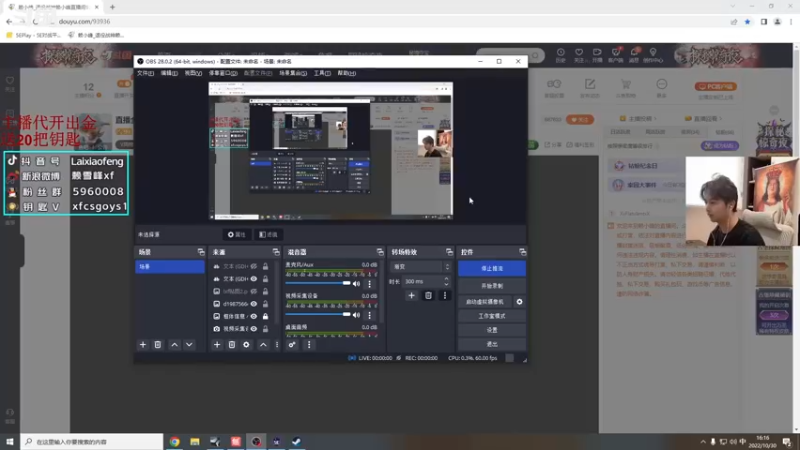The height and width of the screenshot is (450, 800).
Task: Click 开始录制 start recording button
Action: coord(492,286)
